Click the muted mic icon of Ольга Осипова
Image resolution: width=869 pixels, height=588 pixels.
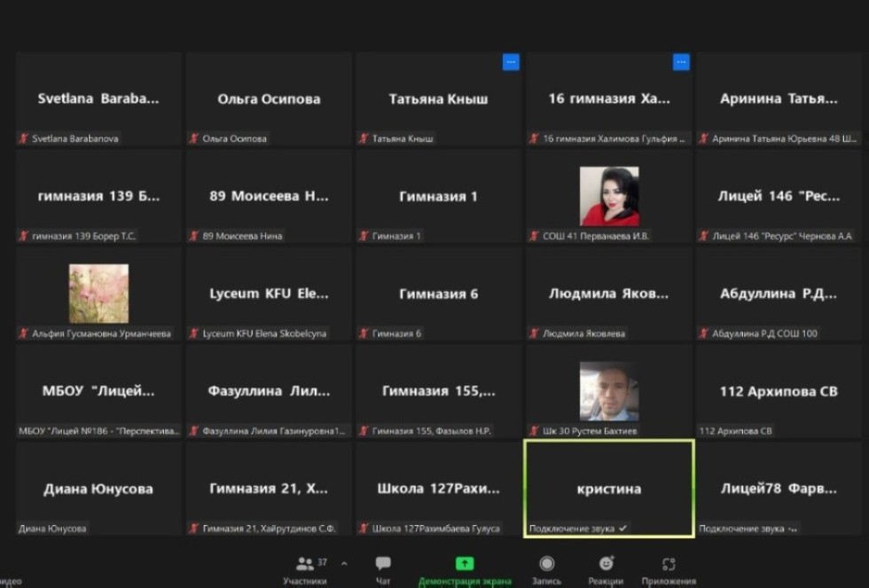pos(193,139)
